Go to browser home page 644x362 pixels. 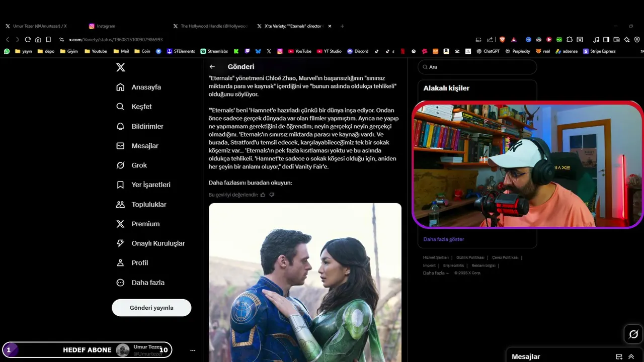pos(38,39)
